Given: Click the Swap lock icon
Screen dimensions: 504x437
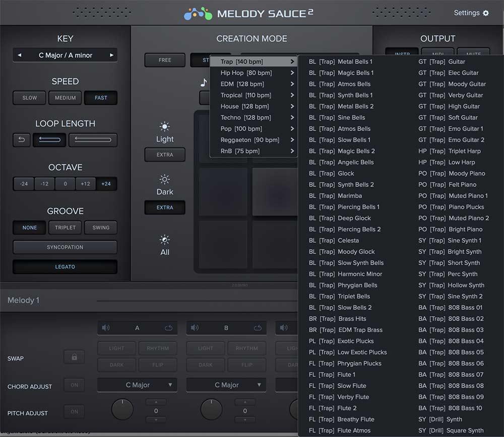Looking at the screenshot, I should (x=74, y=357).
